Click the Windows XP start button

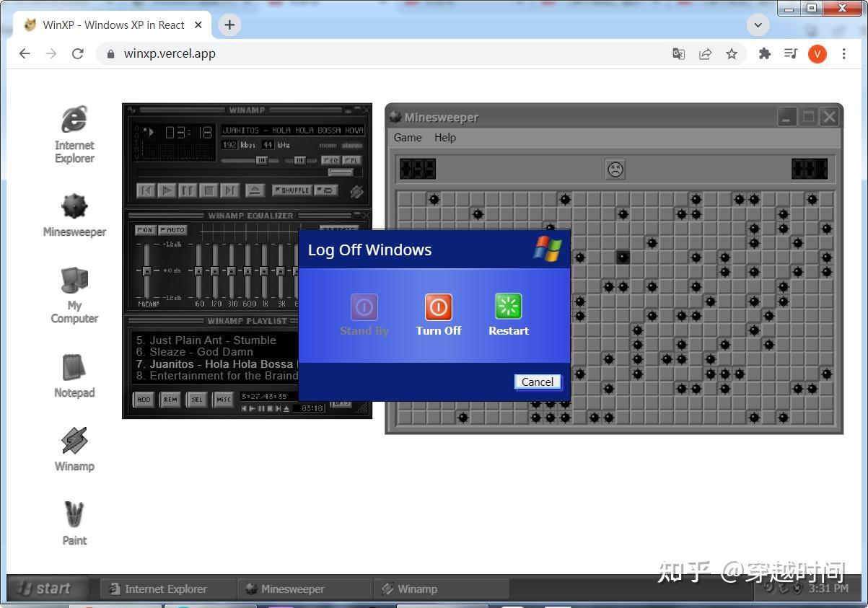coord(47,589)
